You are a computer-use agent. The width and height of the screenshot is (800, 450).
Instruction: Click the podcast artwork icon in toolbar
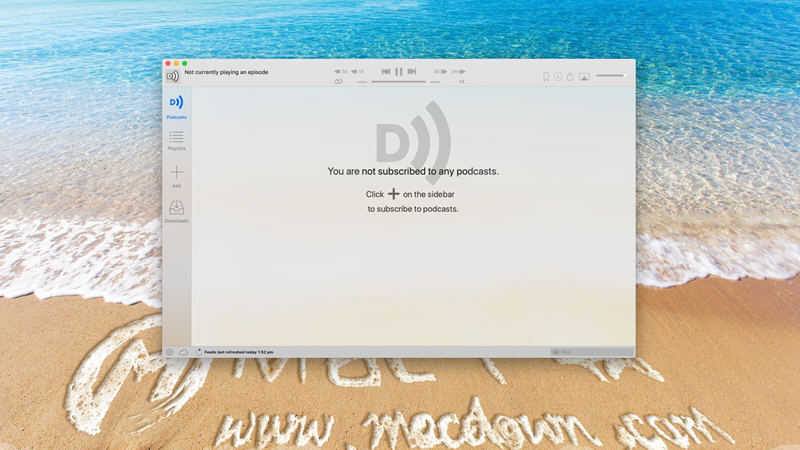pyautogui.click(x=172, y=77)
